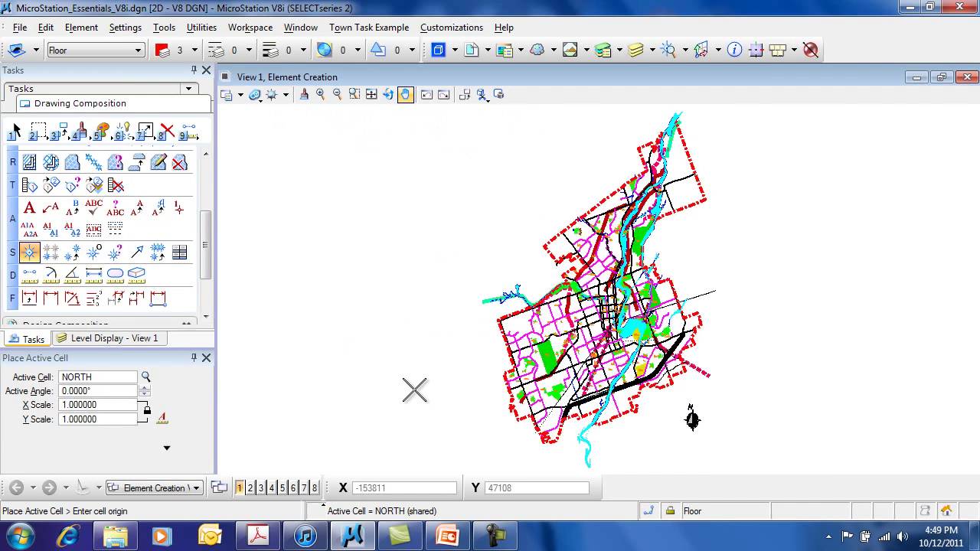This screenshot has width=980, height=551.
Task: Click the Zoom Out view control
Action: pyautogui.click(x=338, y=94)
